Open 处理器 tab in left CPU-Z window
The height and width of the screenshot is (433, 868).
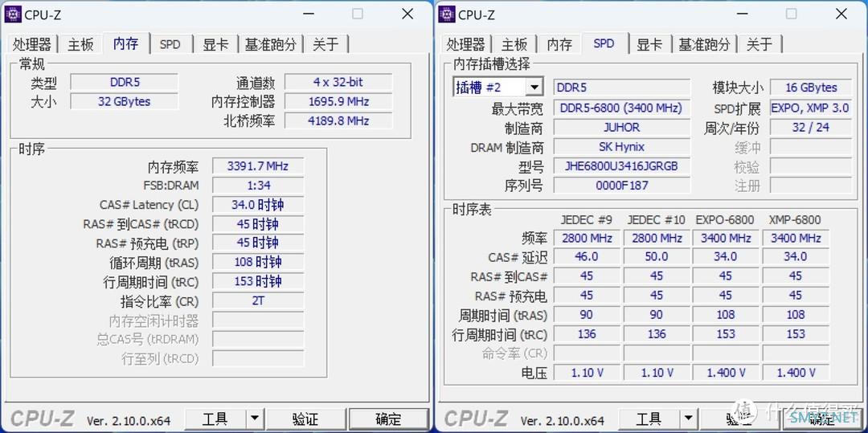[x=32, y=44]
